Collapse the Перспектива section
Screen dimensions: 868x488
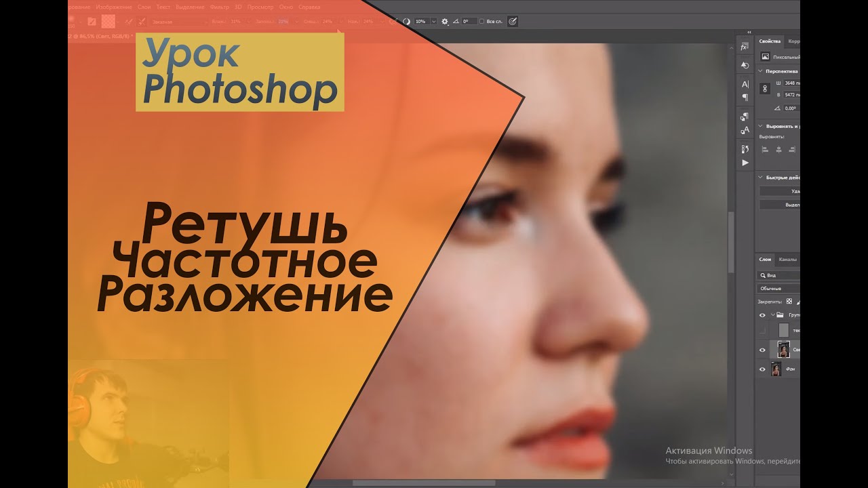pos(760,71)
